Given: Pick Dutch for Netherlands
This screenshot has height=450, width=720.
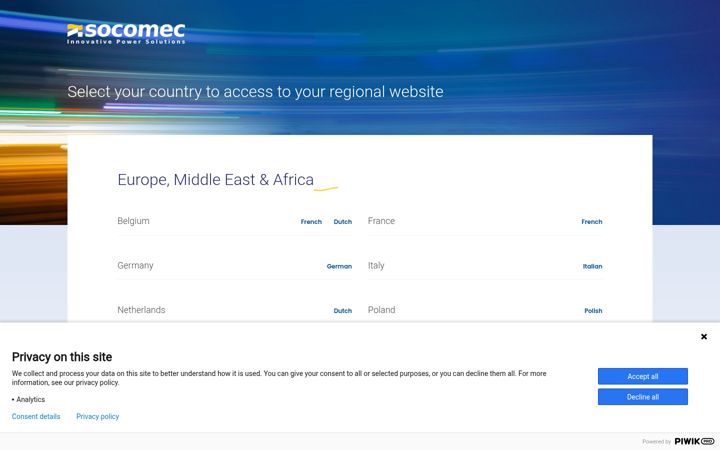Looking at the screenshot, I should tap(343, 311).
